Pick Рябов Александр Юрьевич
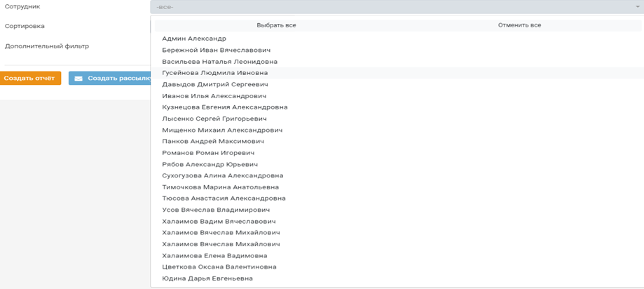Screen dimensions: 644x289 point(397,164)
